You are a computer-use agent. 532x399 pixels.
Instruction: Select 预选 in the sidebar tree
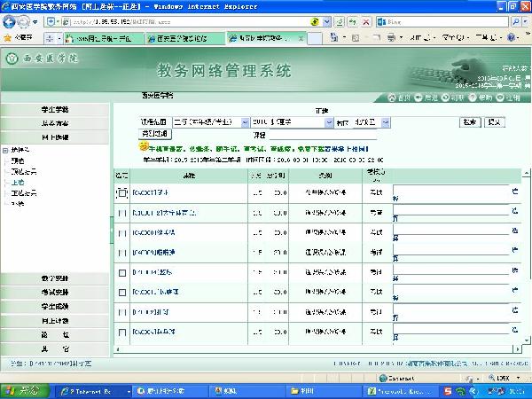click(18, 160)
